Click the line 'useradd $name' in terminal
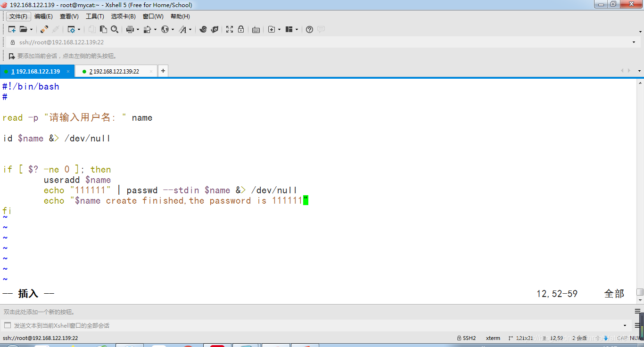The height and width of the screenshot is (347, 644). coord(77,180)
